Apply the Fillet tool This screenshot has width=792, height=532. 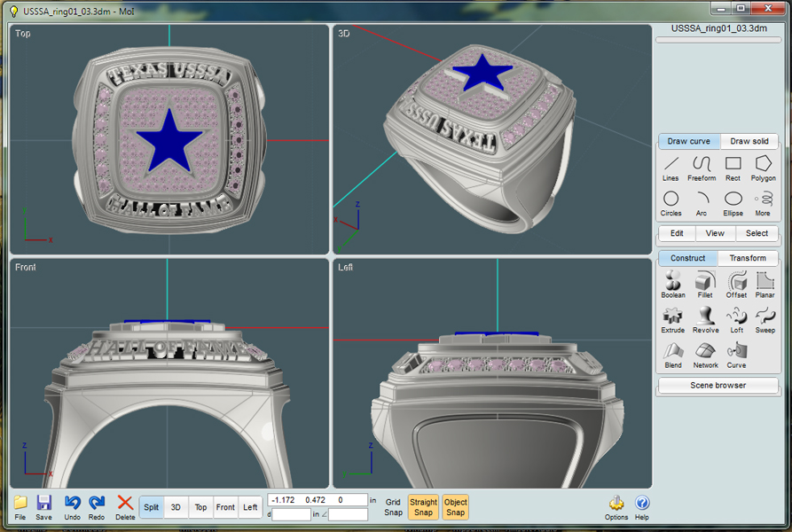point(705,285)
